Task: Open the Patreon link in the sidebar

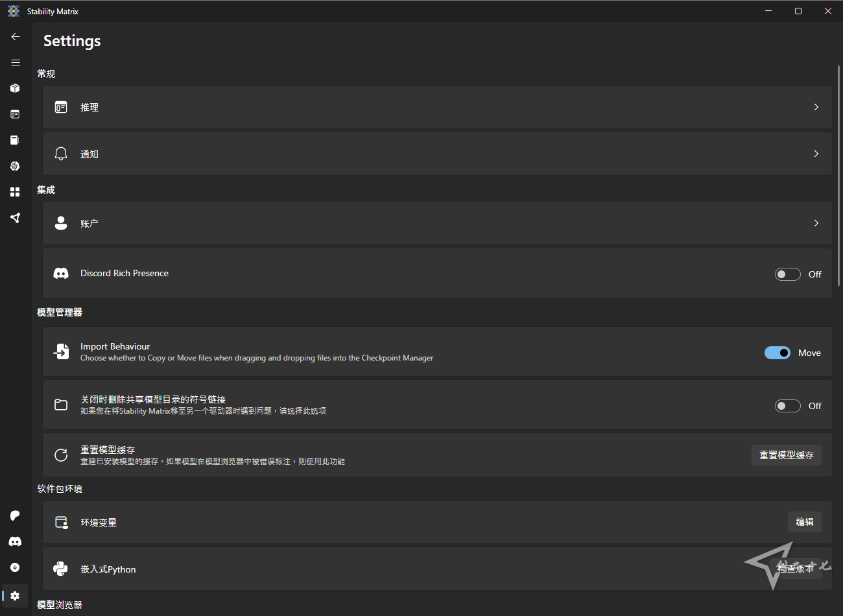Action: coord(16,515)
